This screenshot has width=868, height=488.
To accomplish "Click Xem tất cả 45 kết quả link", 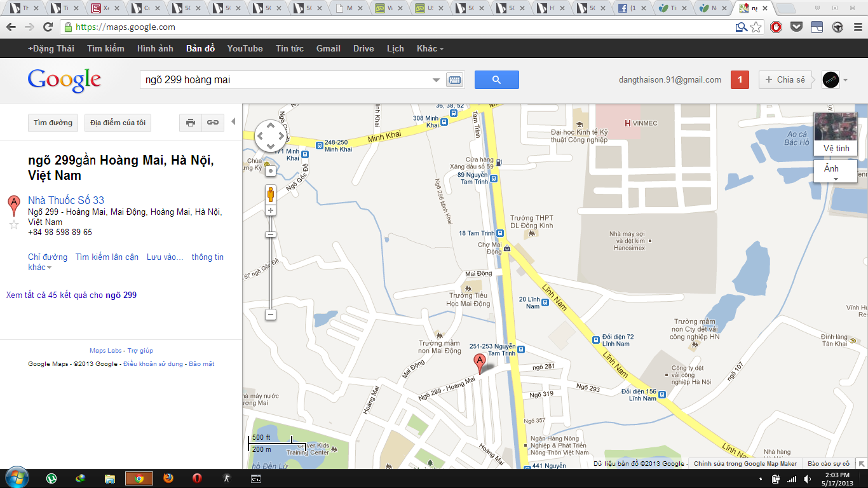I will point(71,295).
